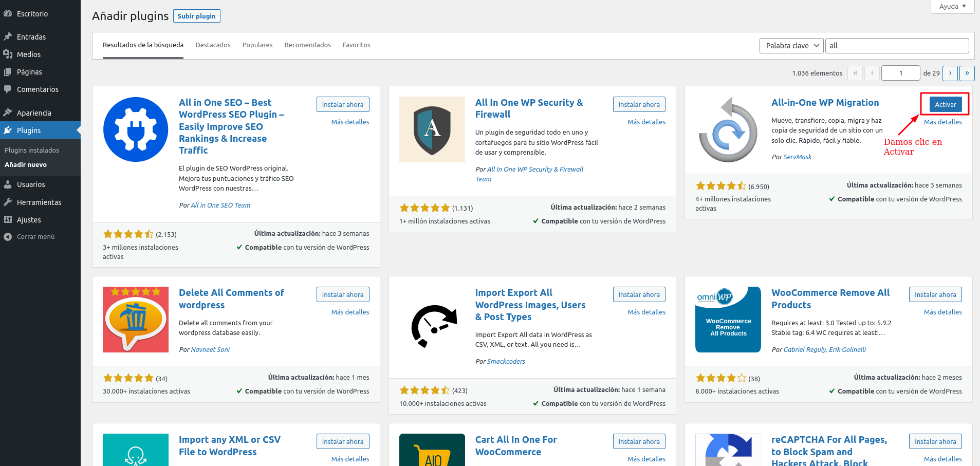This screenshot has width=980, height=466.
Task: Click the All in One SEO plugin logo
Action: click(x=136, y=129)
